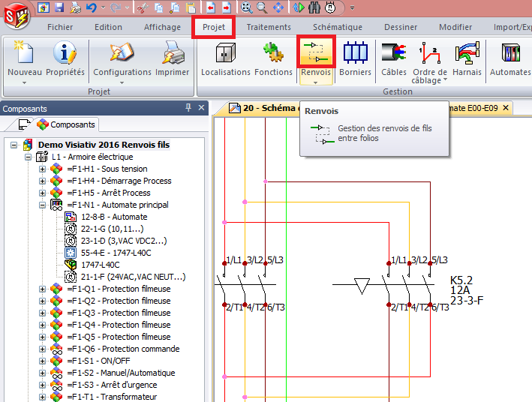This screenshot has height=402, width=532.
Task: Click the zoom window magnifier icon
Action: (x=262, y=7)
